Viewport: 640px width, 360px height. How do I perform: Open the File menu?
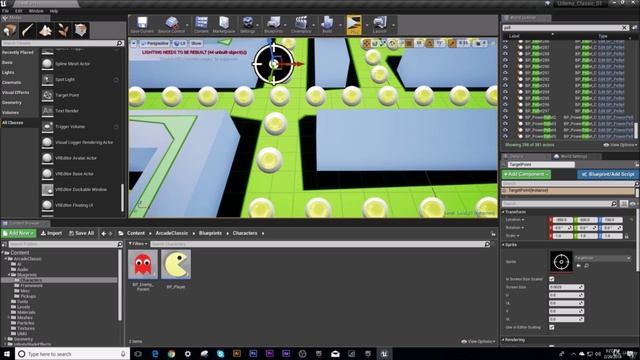click(5, 11)
